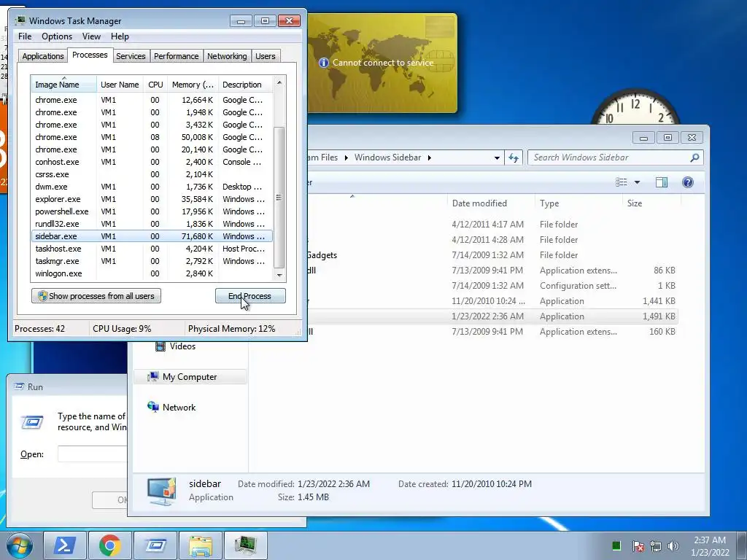Image resolution: width=747 pixels, height=560 pixels.
Task: Sort files by Date modified column
Action: [x=491, y=203]
